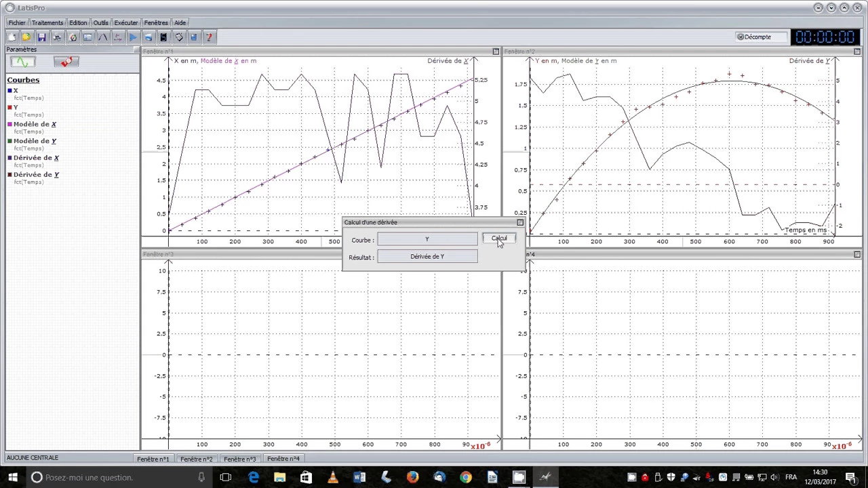Open Firefox from the taskbar
The height and width of the screenshot is (488, 868).
(x=412, y=477)
